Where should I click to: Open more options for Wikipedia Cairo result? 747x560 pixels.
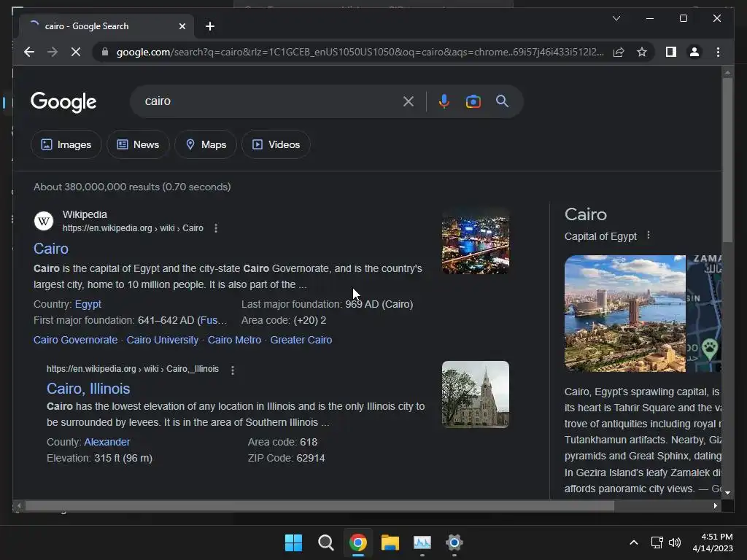(216, 228)
